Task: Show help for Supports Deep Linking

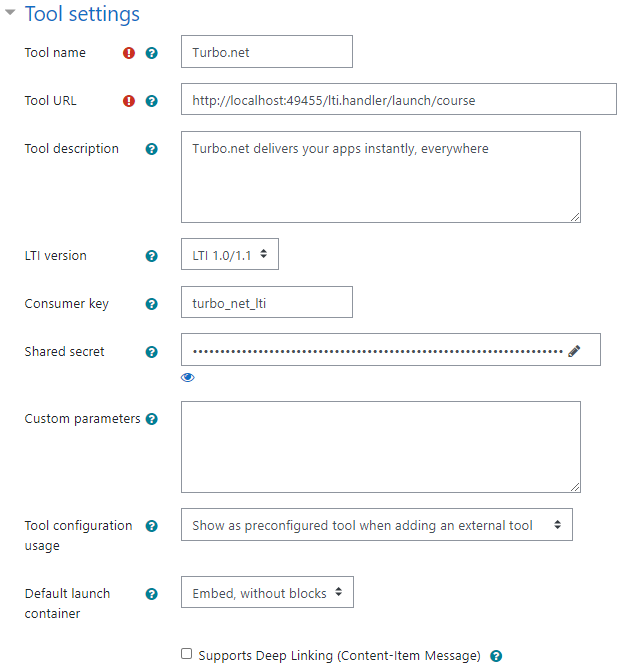Action: pyautogui.click(x=496, y=656)
